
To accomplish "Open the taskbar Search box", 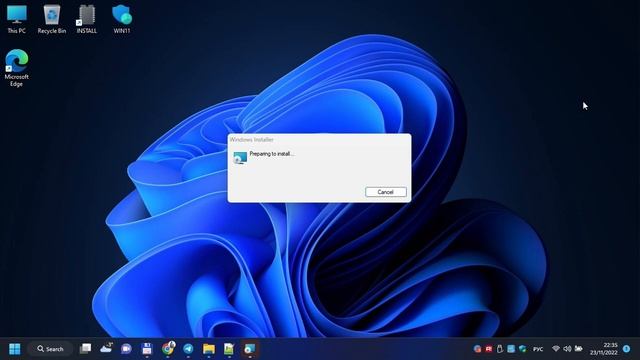I will click(50, 349).
